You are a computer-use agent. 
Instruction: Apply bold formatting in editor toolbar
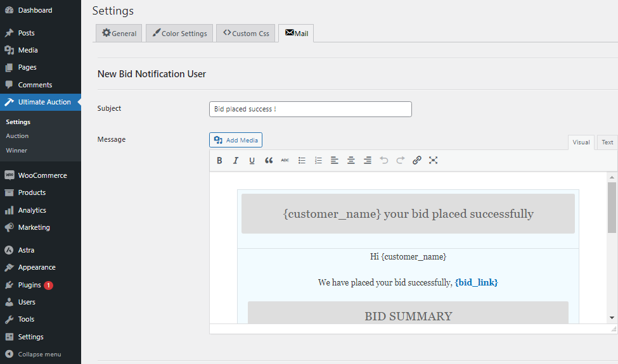click(219, 160)
